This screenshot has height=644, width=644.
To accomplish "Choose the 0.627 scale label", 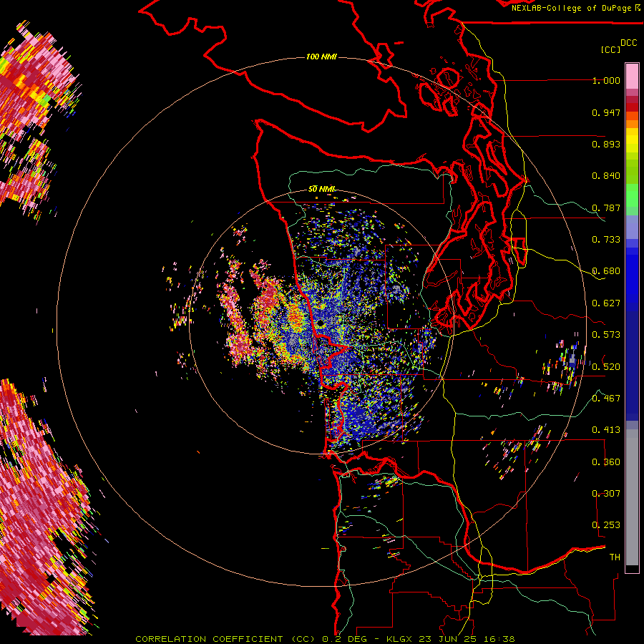I will [x=606, y=303].
